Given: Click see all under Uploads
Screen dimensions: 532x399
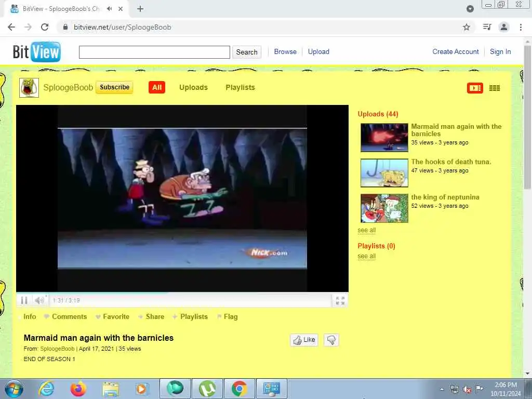Looking at the screenshot, I should pyautogui.click(x=366, y=230).
